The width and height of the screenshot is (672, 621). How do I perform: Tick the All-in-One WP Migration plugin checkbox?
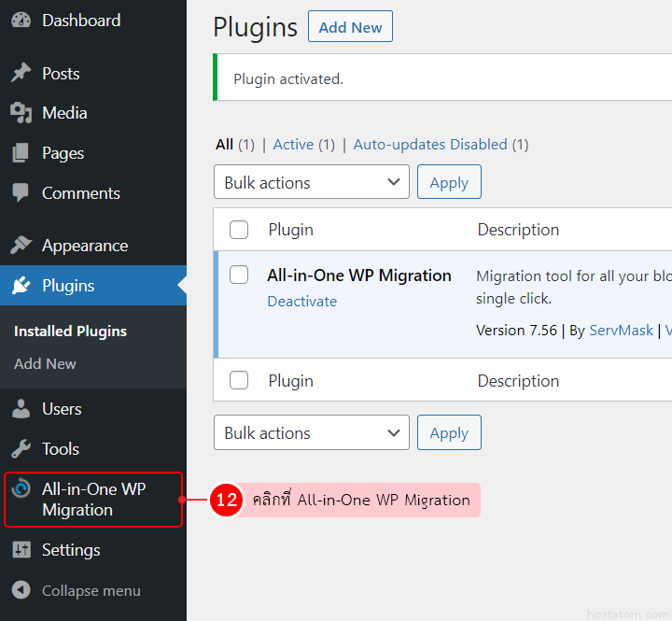239,275
